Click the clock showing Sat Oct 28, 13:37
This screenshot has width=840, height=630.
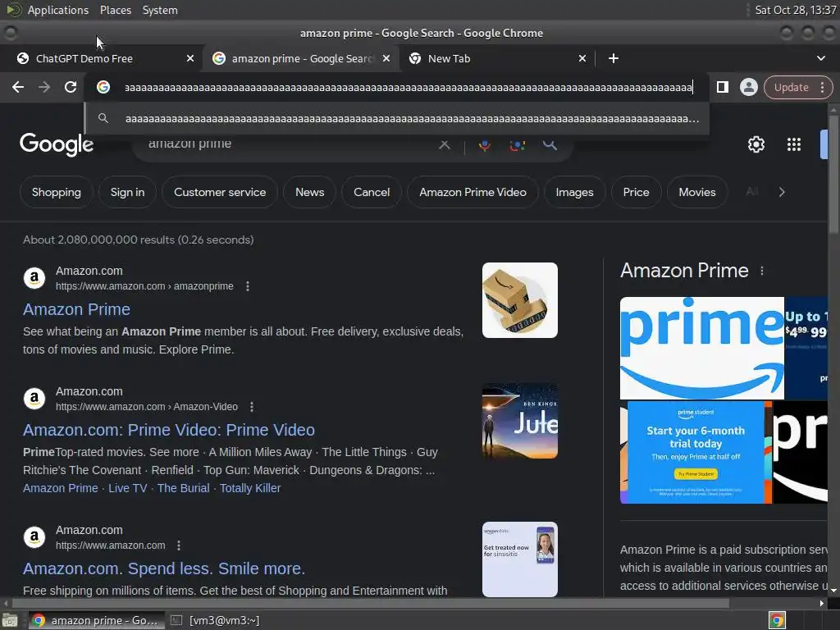tap(795, 10)
